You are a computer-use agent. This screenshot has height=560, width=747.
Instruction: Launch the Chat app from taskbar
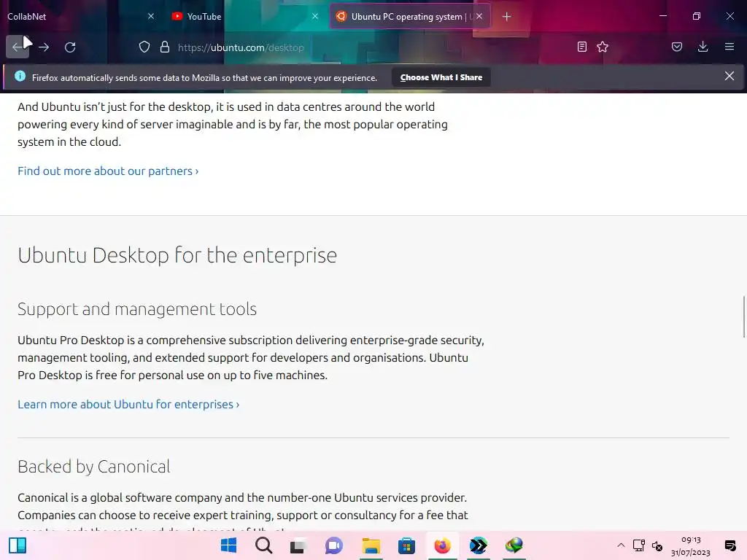point(334,545)
